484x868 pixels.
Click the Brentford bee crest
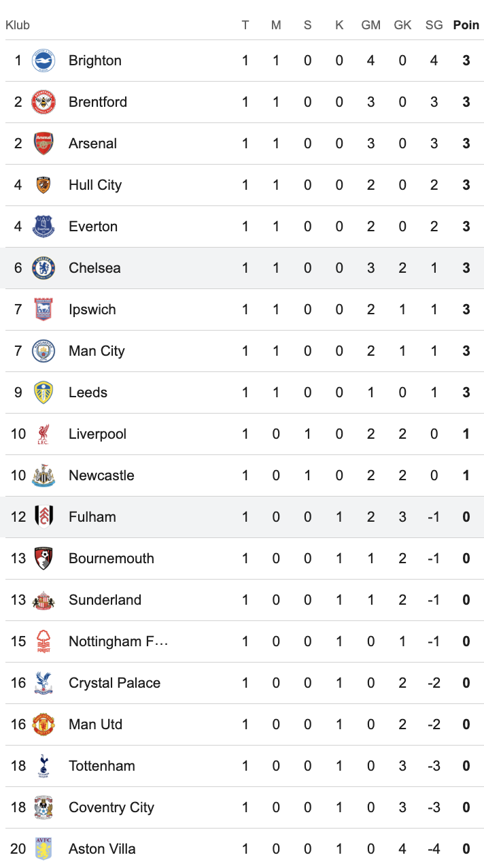click(x=44, y=102)
